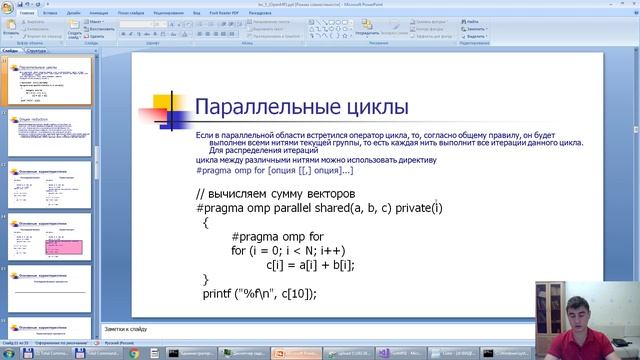Justify the text
The image size is (640, 360).
223,34
